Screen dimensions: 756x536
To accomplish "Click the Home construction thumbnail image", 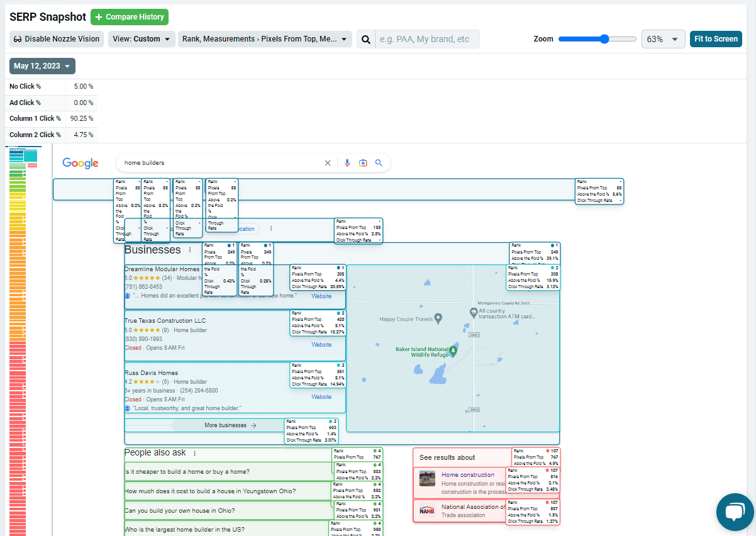I will tap(428, 478).
